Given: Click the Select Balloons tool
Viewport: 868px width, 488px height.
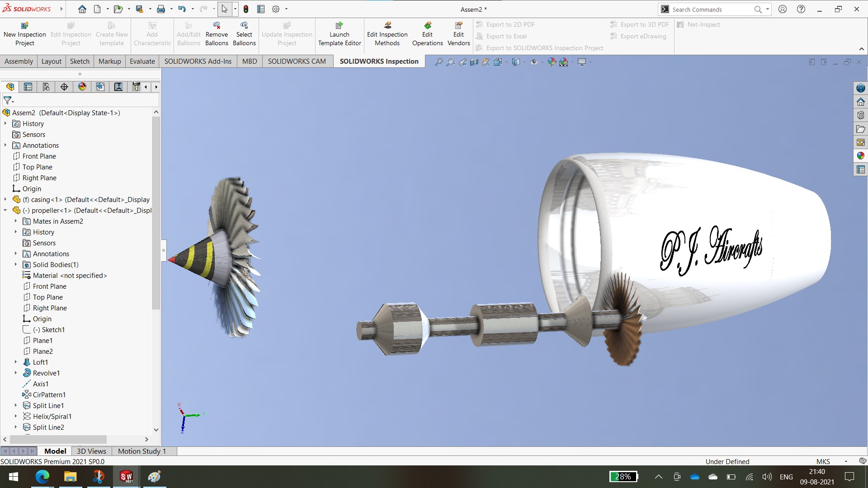Looking at the screenshot, I should (x=244, y=34).
